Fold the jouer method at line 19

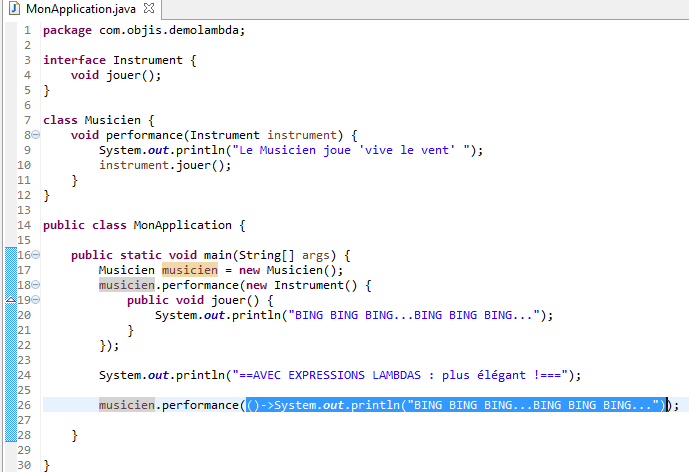tap(36, 300)
